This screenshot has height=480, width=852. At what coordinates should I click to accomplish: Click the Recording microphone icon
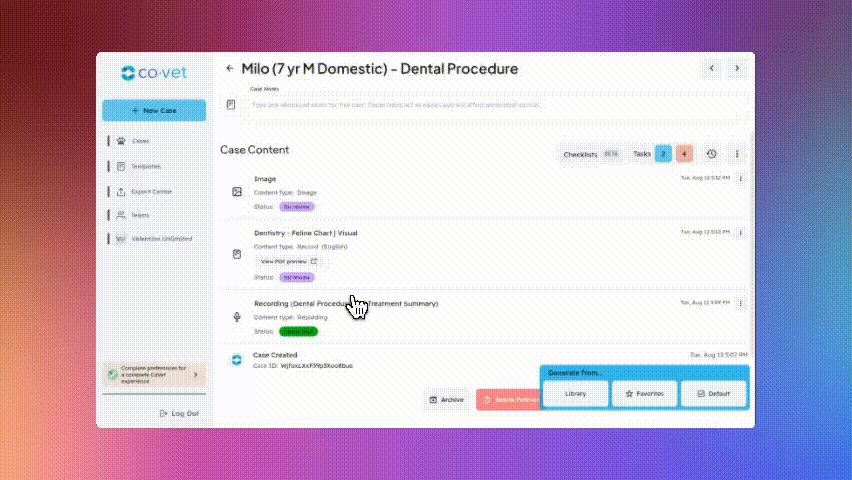click(237, 317)
